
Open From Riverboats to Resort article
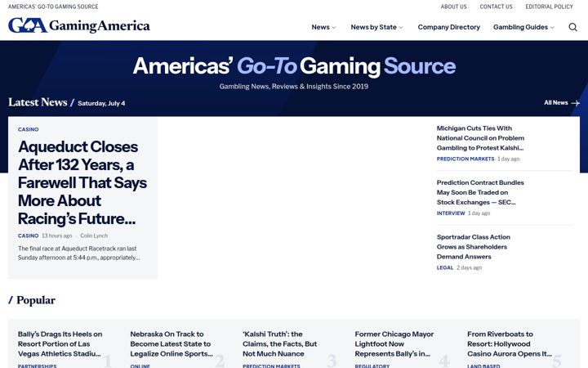coord(510,343)
